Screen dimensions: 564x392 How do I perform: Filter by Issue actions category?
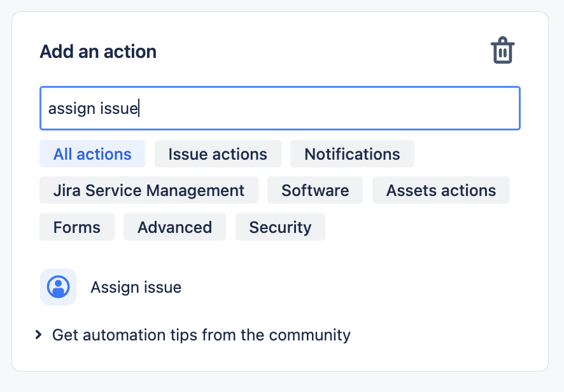(218, 154)
